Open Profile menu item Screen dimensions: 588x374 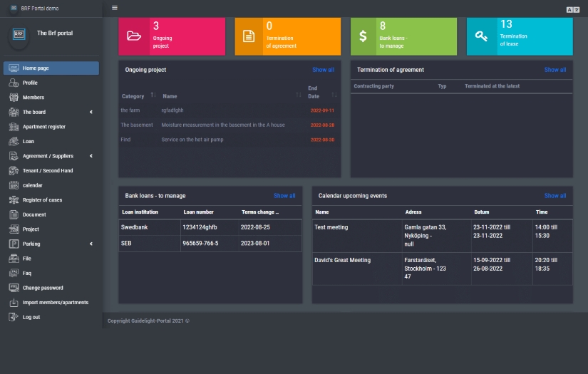click(51, 83)
